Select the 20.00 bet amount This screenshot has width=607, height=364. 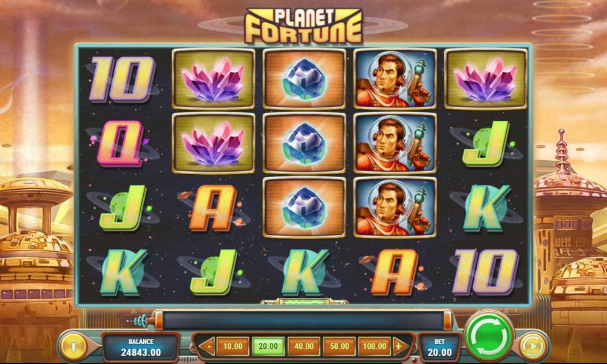pos(268,346)
